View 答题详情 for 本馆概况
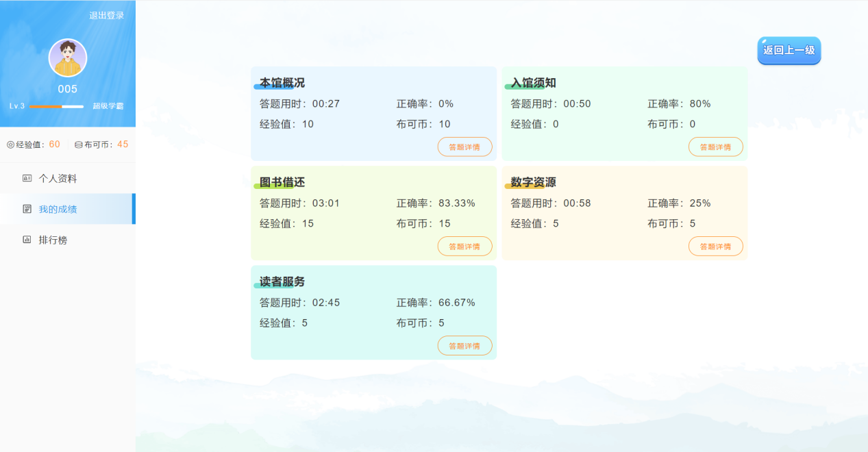 464,147
